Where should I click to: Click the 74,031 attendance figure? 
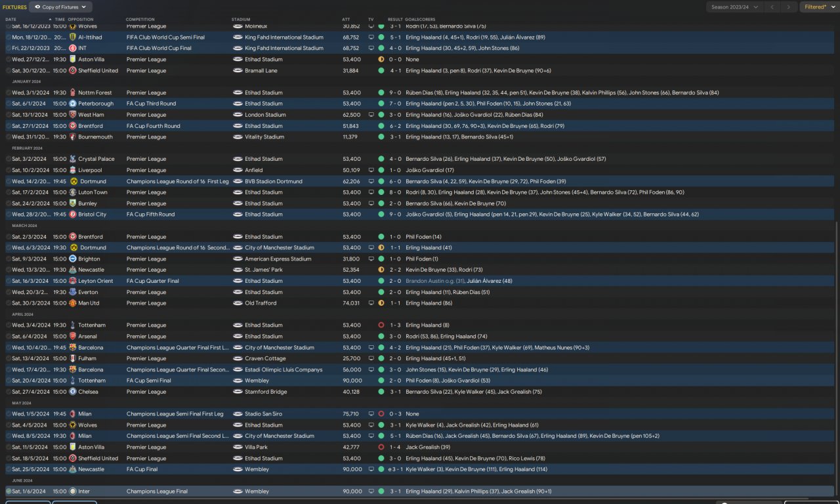pos(352,303)
